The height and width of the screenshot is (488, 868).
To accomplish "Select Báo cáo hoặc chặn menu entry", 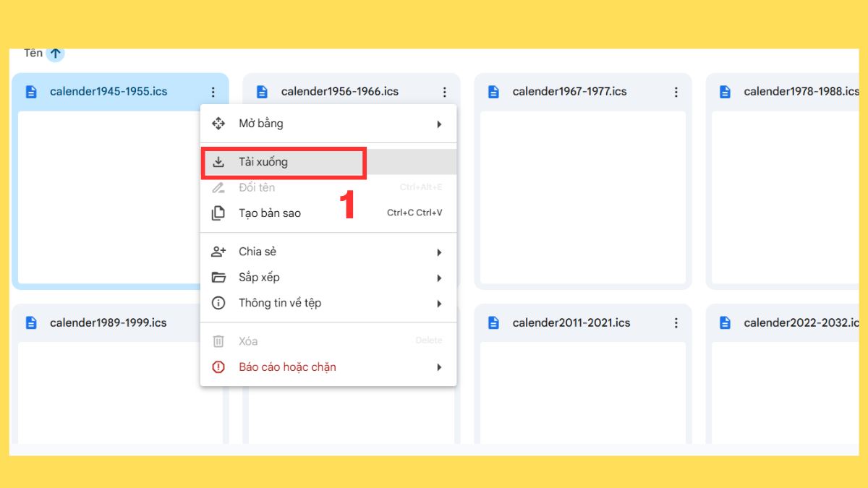I will 328,367.
